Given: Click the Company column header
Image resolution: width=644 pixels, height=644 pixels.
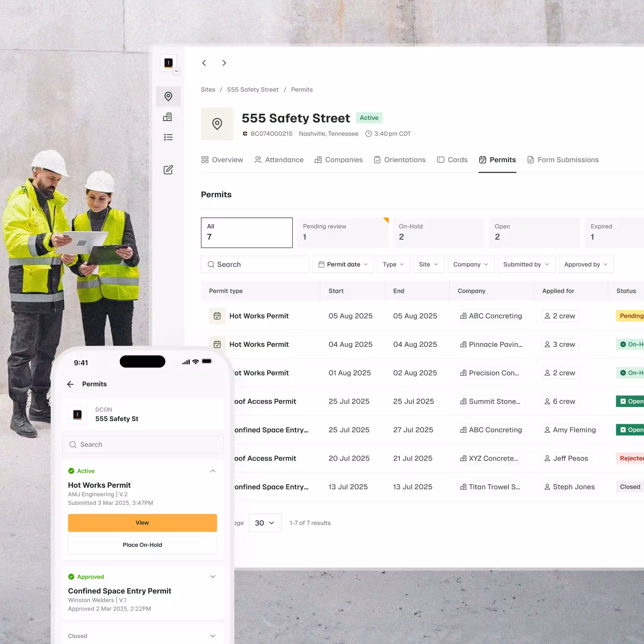Looking at the screenshot, I should (x=471, y=291).
